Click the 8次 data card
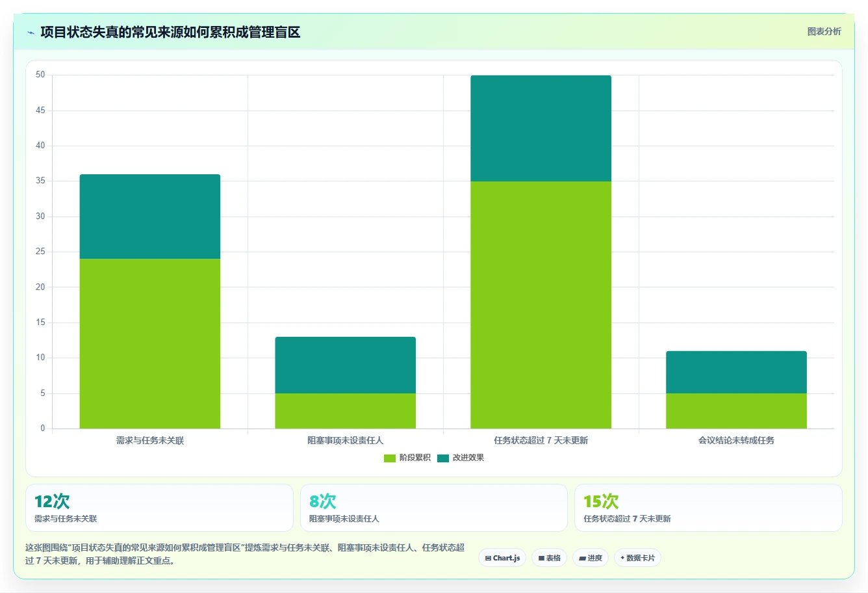The width and height of the screenshot is (868, 593). [434, 508]
